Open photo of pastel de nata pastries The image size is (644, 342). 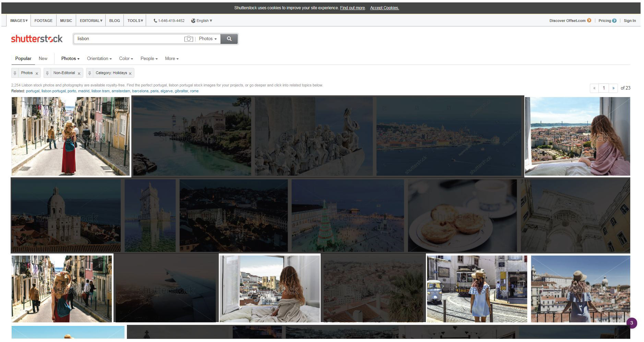click(x=462, y=215)
